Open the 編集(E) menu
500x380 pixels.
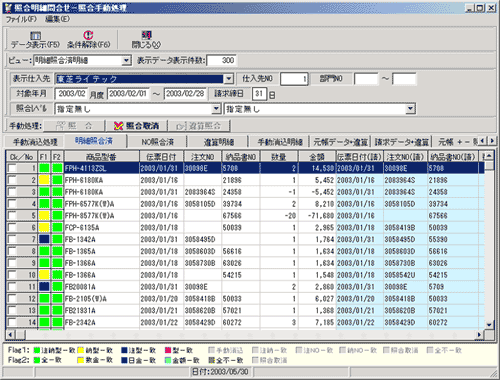pos(57,19)
